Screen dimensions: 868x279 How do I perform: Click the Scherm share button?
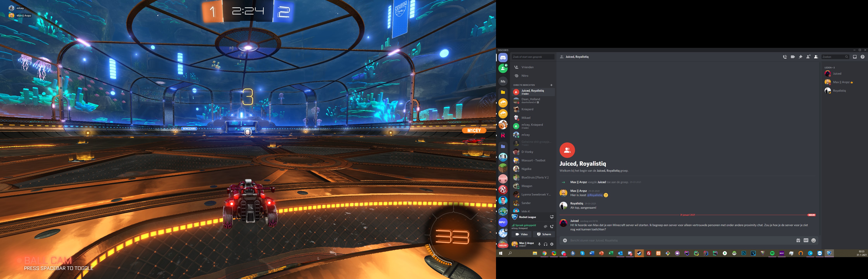coord(544,234)
